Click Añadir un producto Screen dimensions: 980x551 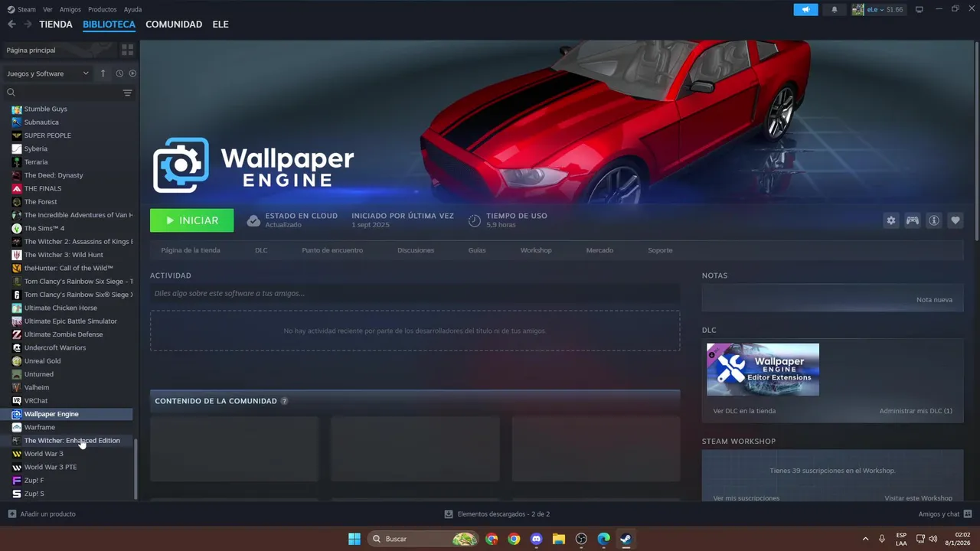(x=42, y=514)
